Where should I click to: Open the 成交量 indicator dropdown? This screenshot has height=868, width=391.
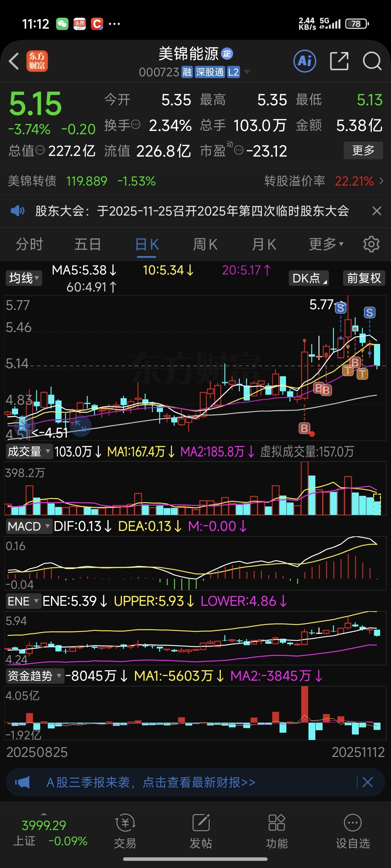(x=29, y=451)
